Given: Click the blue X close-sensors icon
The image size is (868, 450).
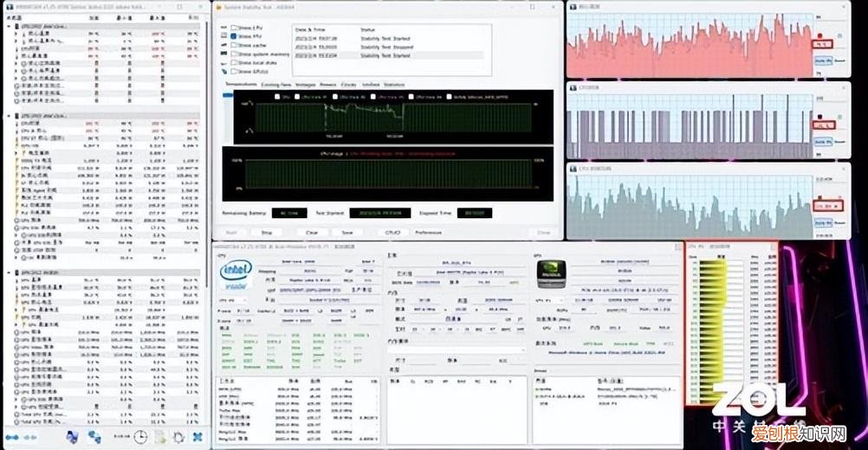Looking at the screenshot, I should click(x=198, y=437).
